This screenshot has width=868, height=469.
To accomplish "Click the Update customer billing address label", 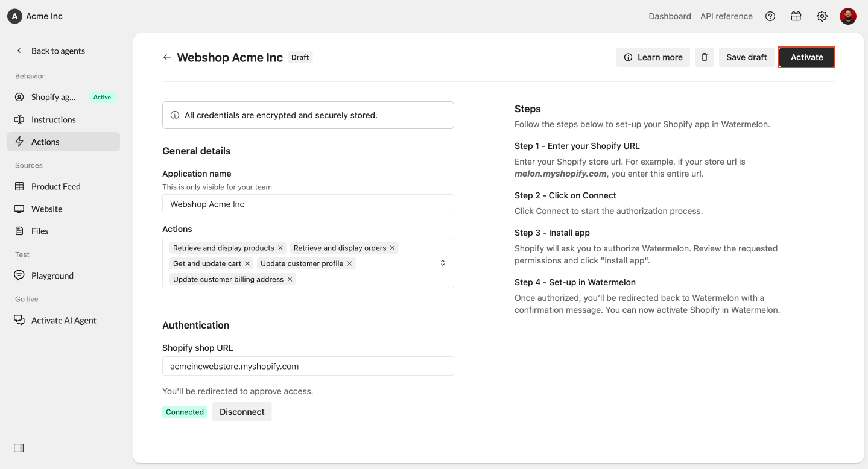I will coord(228,279).
